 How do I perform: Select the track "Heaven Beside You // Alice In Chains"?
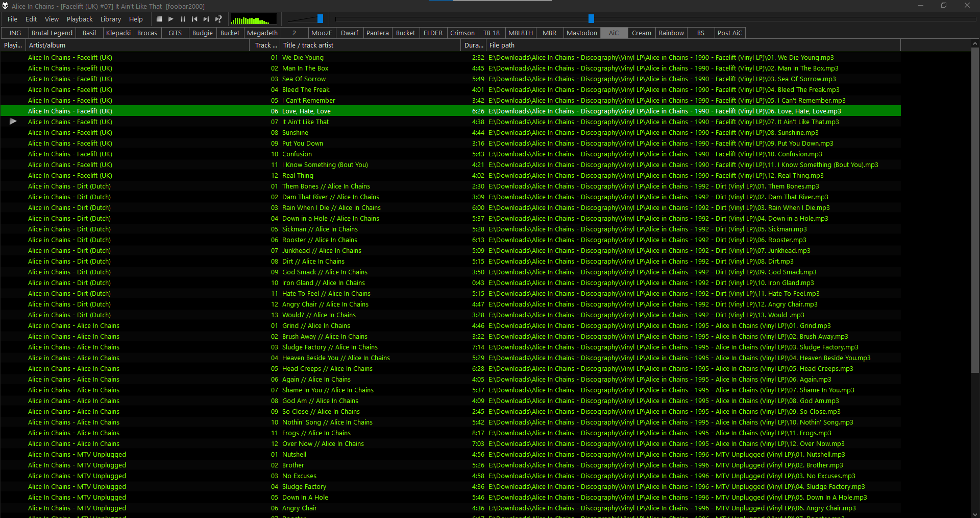(451, 358)
